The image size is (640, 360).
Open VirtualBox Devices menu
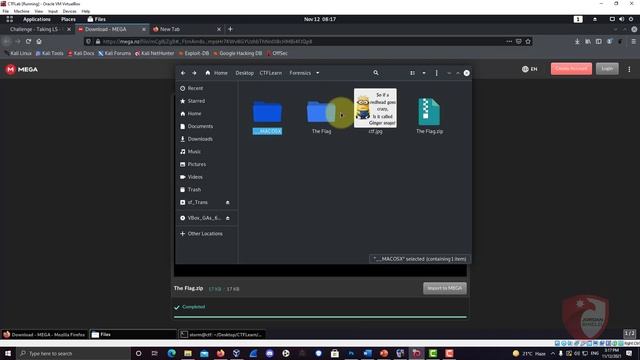tap(69, 11)
